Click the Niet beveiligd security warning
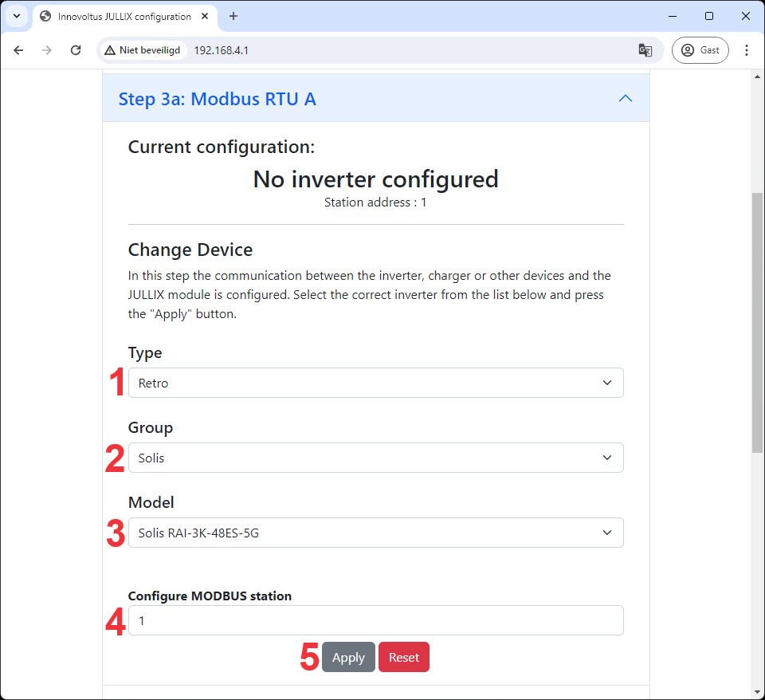Viewport: 765px width, 700px height. pos(143,50)
